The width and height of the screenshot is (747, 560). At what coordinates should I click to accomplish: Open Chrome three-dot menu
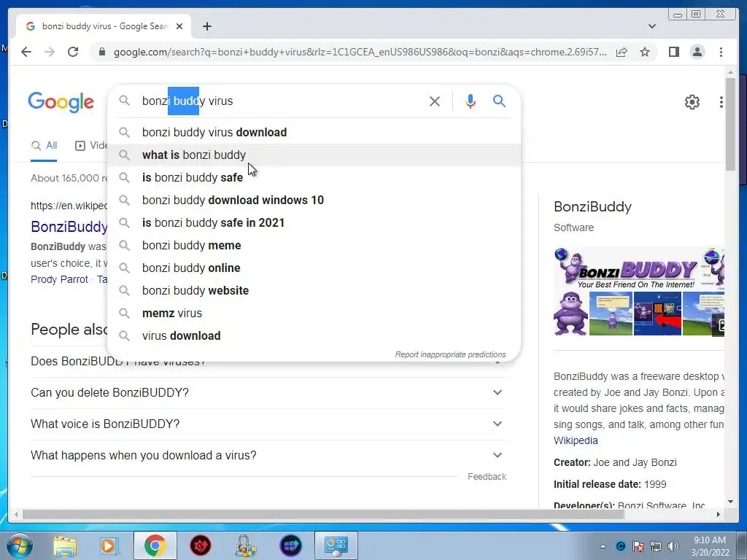(x=721, y=52)
